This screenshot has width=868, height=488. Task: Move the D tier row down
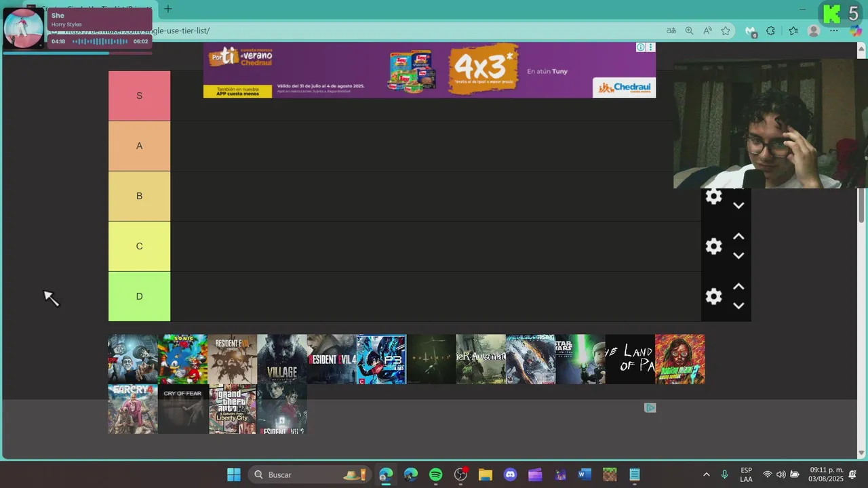coord(738,306)
